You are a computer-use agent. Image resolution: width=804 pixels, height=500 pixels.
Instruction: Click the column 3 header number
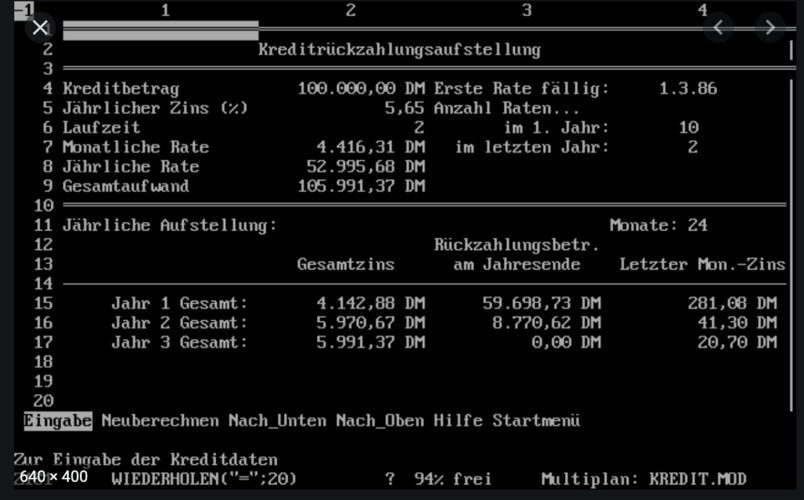[x=526, y=10]
